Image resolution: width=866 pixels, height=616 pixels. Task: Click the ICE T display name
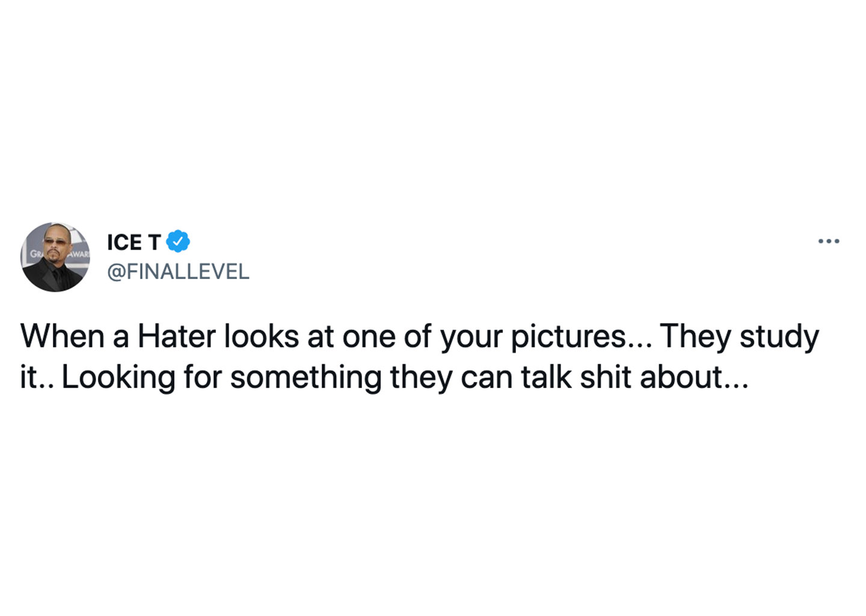click(134, 242)
